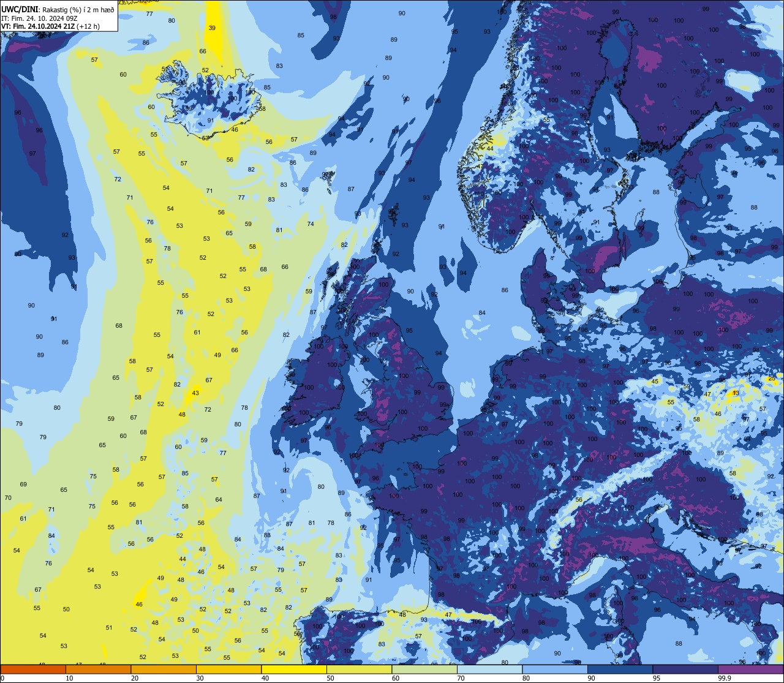The image size is (784, 683).
Task: Click the humidity value "45" on the map
Action: [655, 382]
